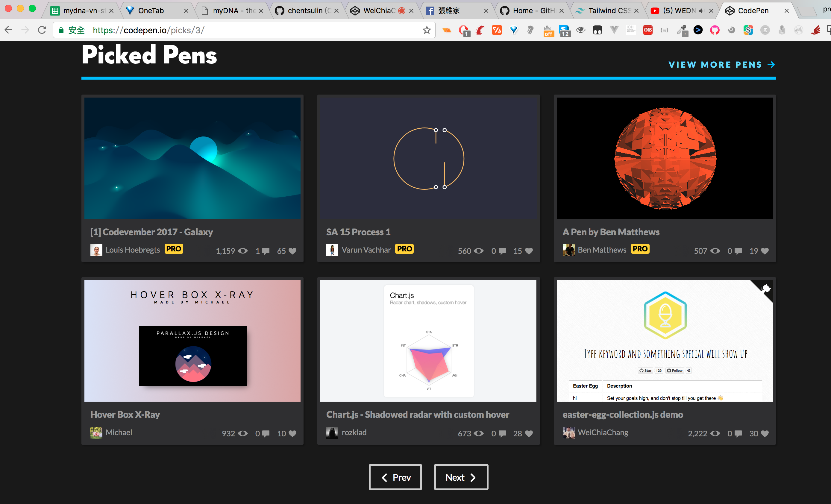Open the OneTab funnel extension icon
The image size is (831, 504).
(x=514, y=30)
